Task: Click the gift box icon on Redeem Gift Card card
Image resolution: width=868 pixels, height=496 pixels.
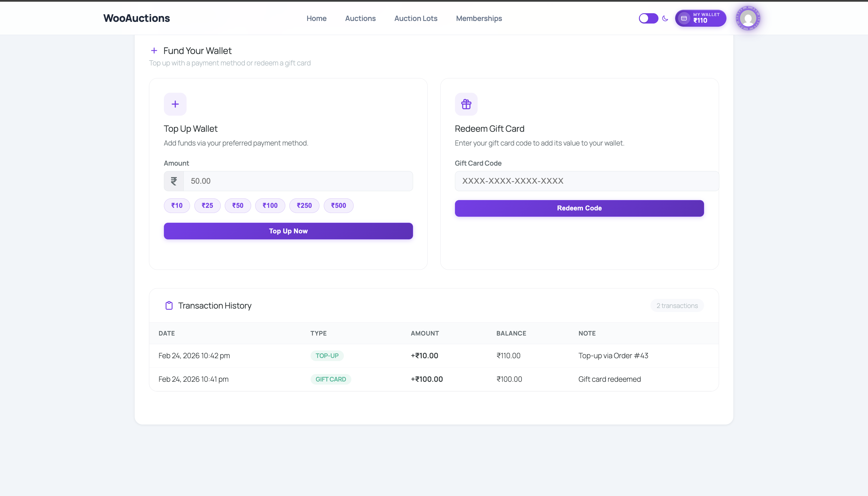Action: [466, 104]
